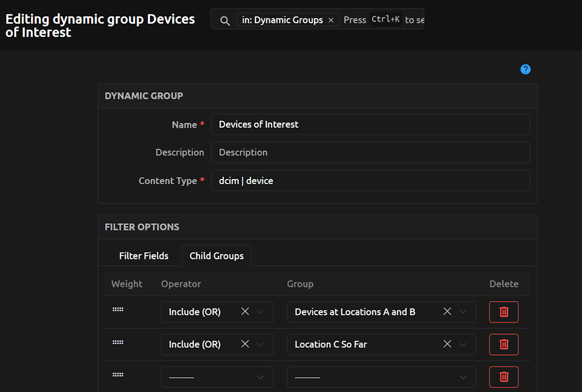Click the Description input field
Screen dimensions: 582x392
[x=369, y=152]
